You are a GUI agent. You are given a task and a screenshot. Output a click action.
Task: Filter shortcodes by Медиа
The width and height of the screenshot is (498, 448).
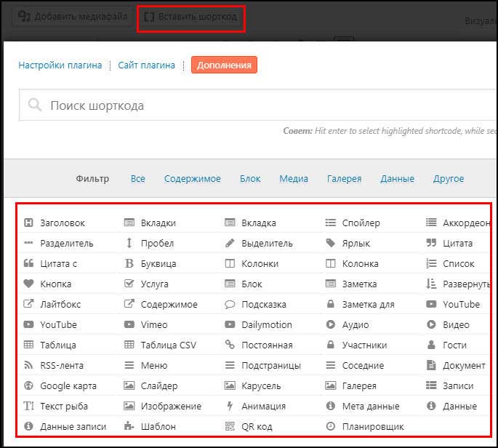pos(294,179)
